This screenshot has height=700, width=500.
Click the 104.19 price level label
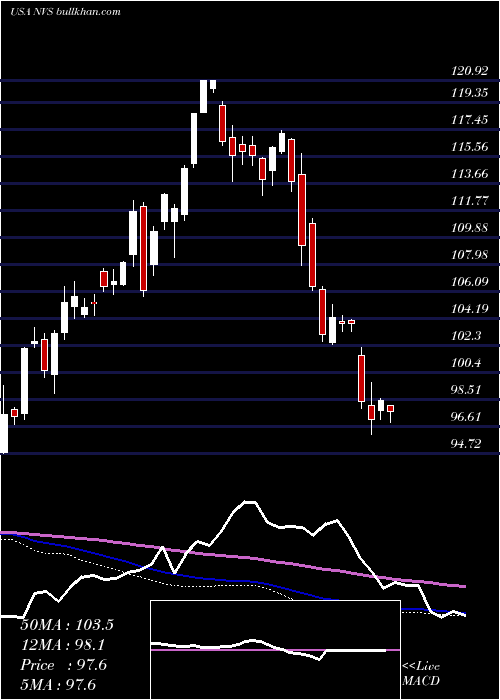(x=469, y=308)
